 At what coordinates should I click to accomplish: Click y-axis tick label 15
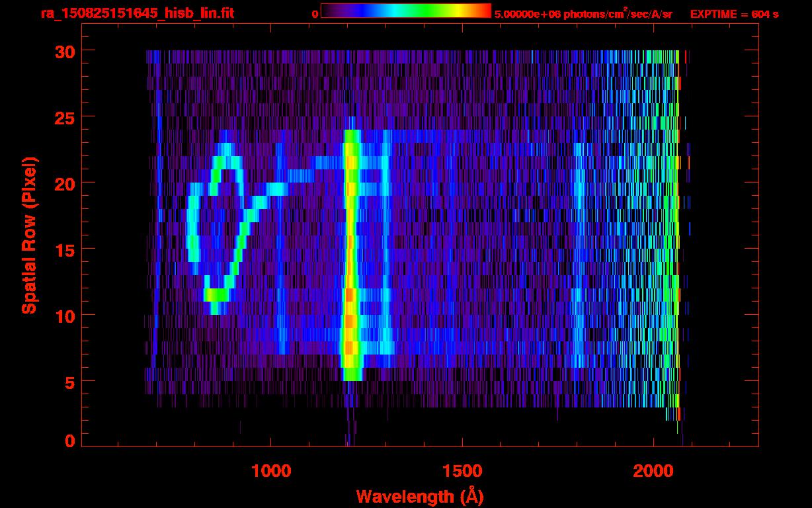pos(64,249)
